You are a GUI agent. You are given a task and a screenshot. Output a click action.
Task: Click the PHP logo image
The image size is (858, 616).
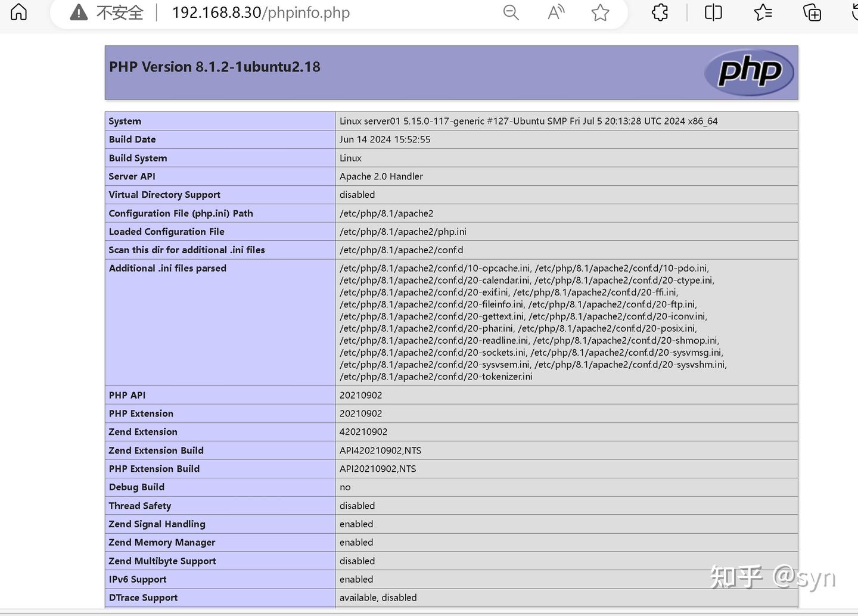tap(749, 72)
